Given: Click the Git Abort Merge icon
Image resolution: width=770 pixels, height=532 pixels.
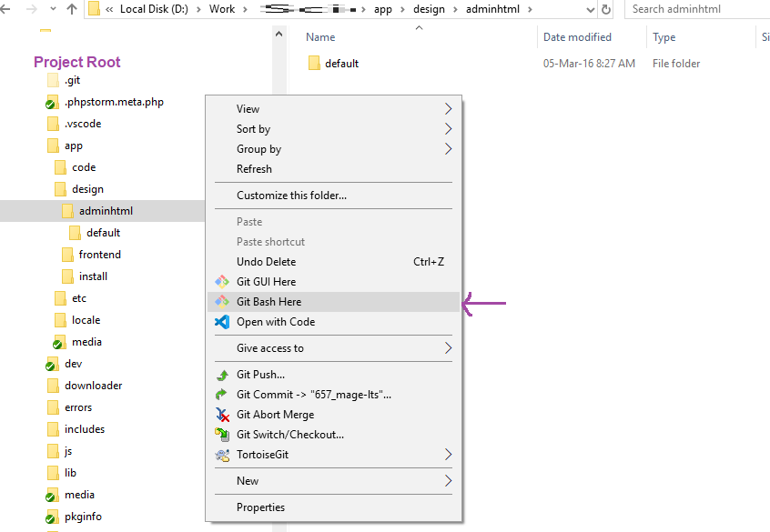Looking at the screenshot, I should (221, 415).
